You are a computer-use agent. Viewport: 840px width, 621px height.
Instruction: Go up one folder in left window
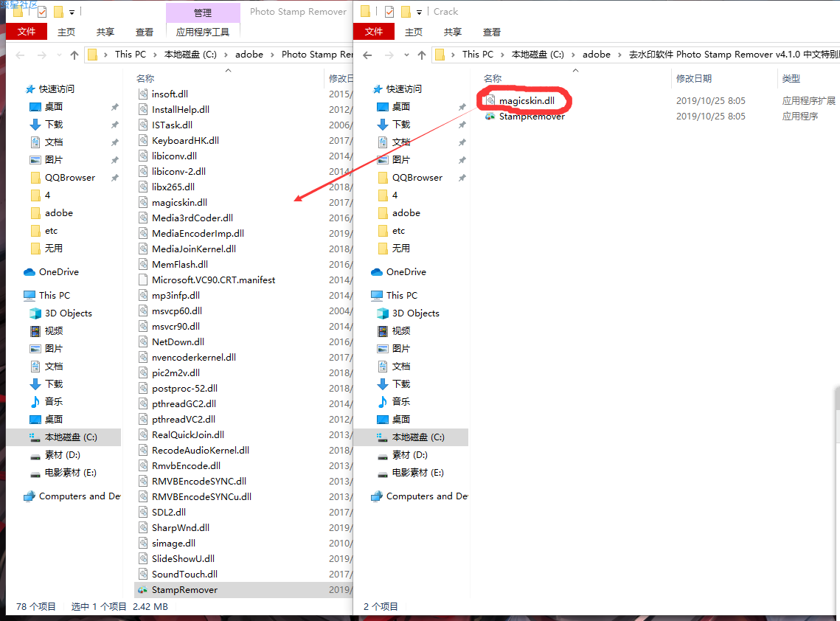74,55
